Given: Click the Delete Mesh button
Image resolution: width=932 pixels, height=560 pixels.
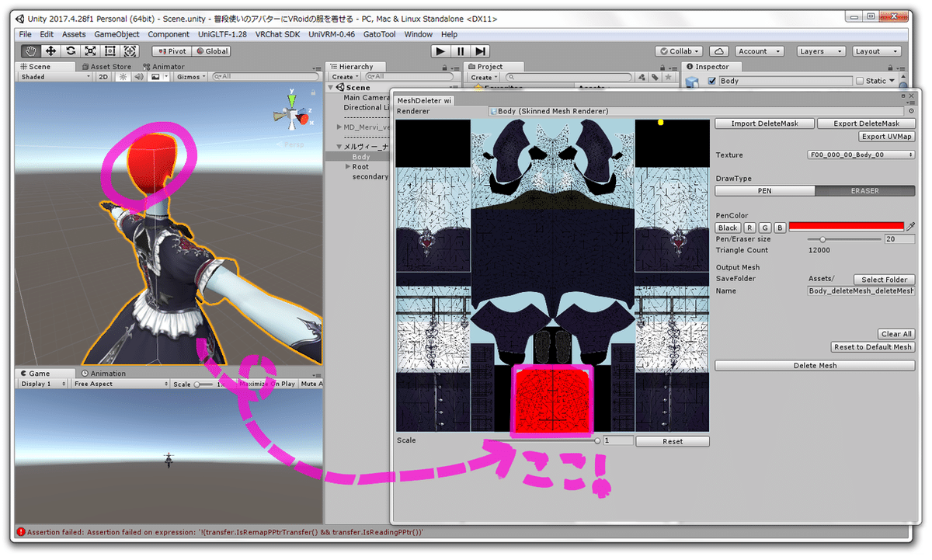Looking at the screenshot, I should coord(815,365).
